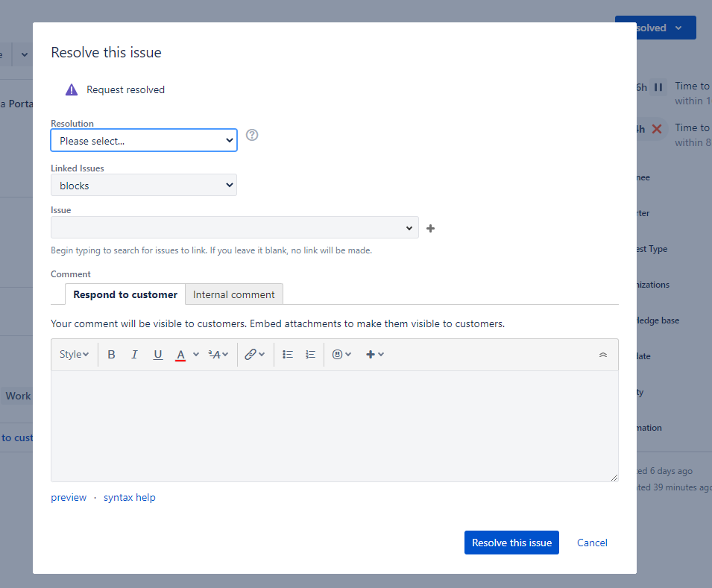The image size is (712, 588).
Task: Click the 'Work' tab in background page
Action: (x=17, y=396)
